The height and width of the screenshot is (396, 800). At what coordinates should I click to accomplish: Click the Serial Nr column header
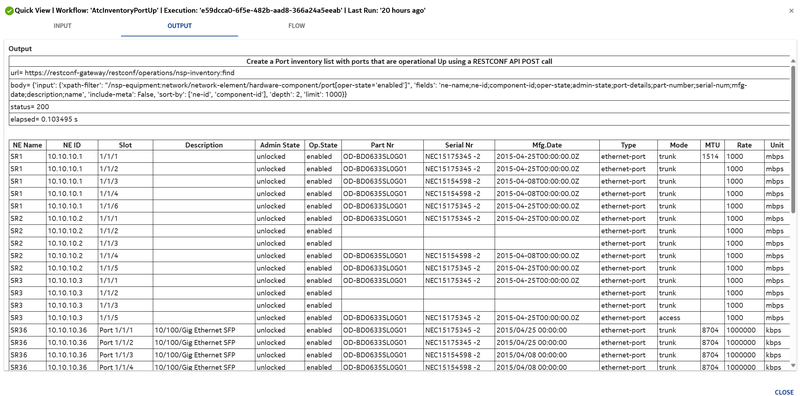tap(459, 145)
